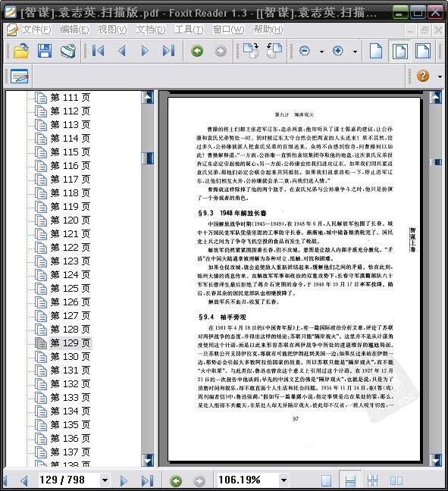Go to previous page in bottom status bar
Image resolution: width=448 pixels, height=491 pixels.
pos(24,480)
